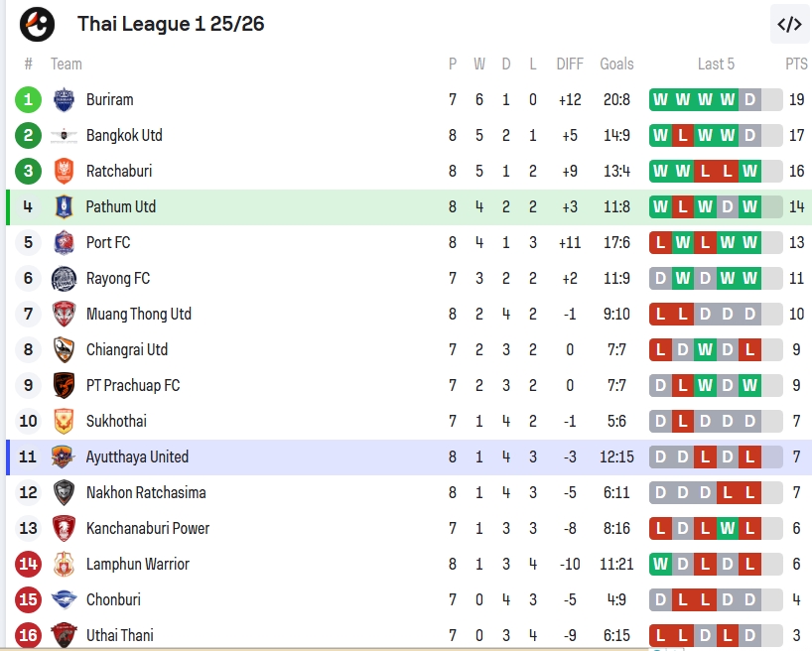The height and width of the screenshot is (651, 812).
Task: Click the Buriram club crest
Action: (64, 99)
